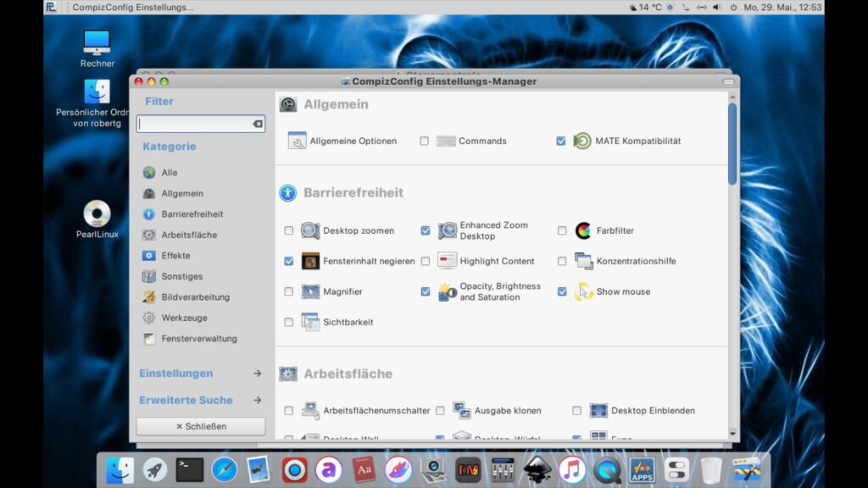Open the Konzentrationshilfe plugin icon
The image size is (868, 488).
coord(583,261)
